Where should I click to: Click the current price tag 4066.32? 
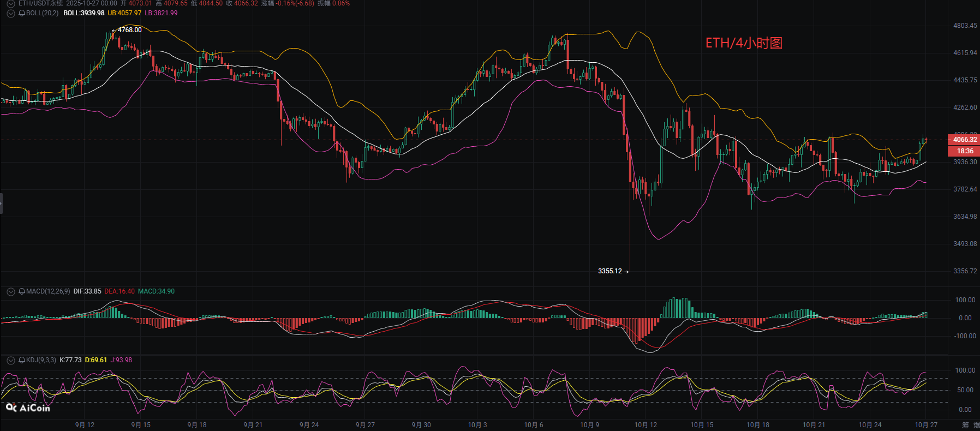(964, 140)
